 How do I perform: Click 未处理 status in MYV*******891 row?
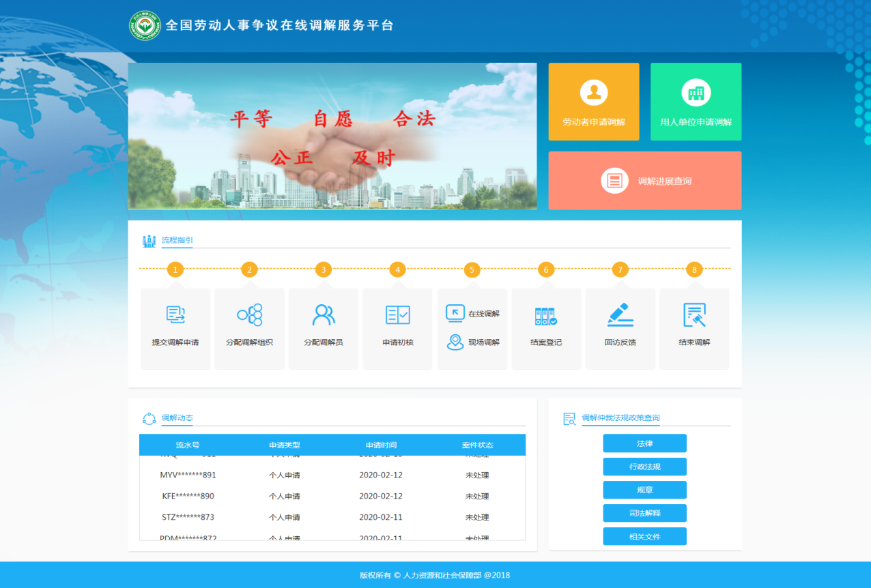tap(477, 475)
